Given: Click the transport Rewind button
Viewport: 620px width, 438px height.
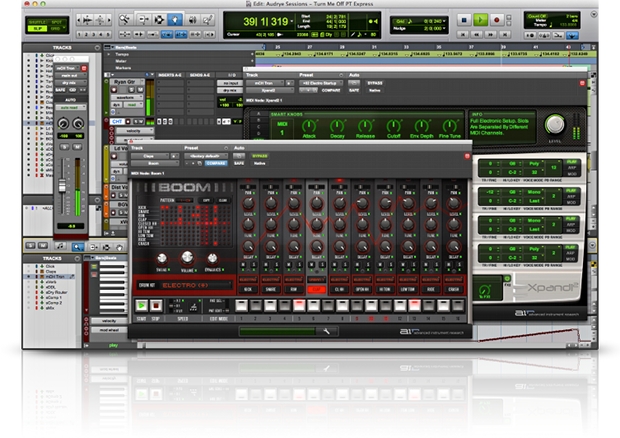Looking at the screenshot, I should (477, 35).
